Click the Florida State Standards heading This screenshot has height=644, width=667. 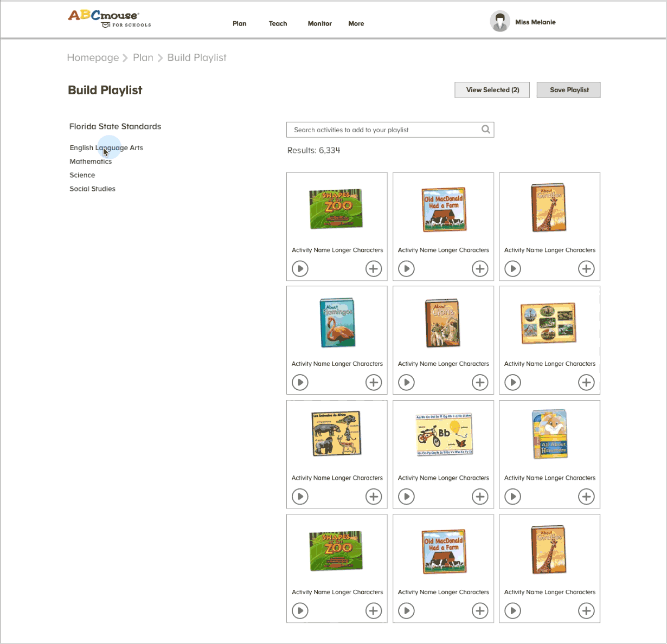[x=115, y=126]
